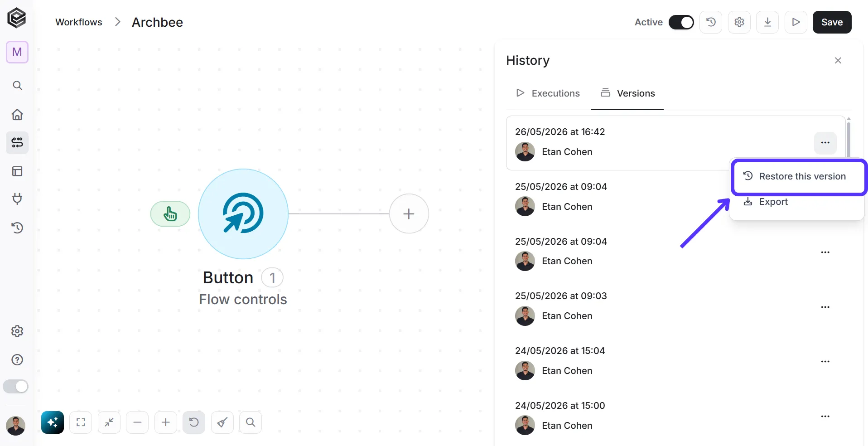
Task: Add a node with the plus circle
Action: click(409, 214)
